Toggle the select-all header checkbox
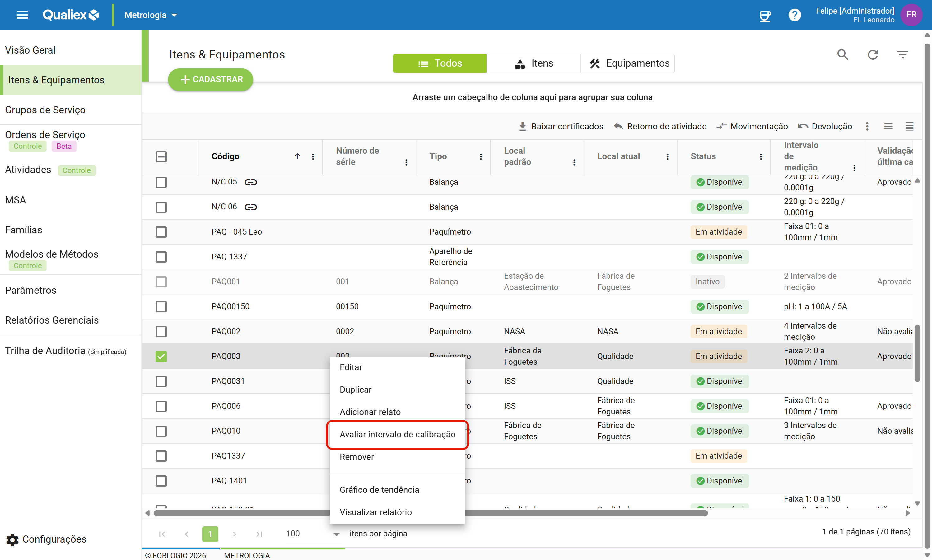The width and height of the screenshot is (932, 560). click(x=161, y=156)
